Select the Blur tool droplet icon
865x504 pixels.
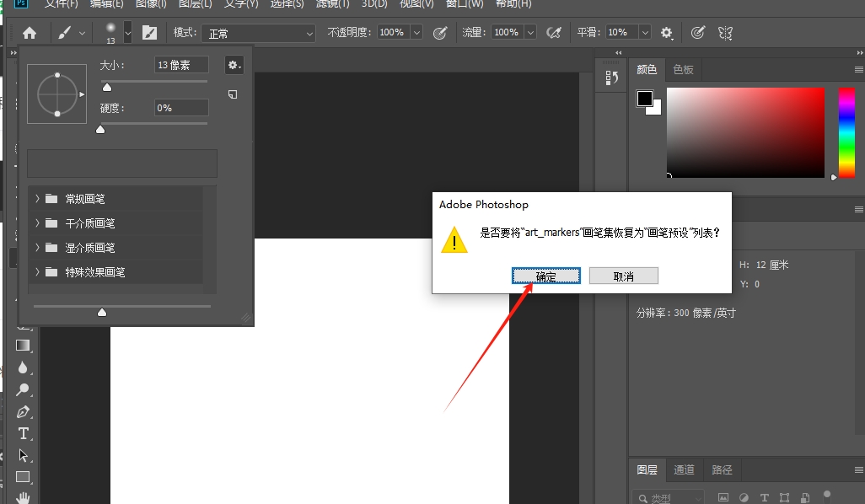[23, 367]
